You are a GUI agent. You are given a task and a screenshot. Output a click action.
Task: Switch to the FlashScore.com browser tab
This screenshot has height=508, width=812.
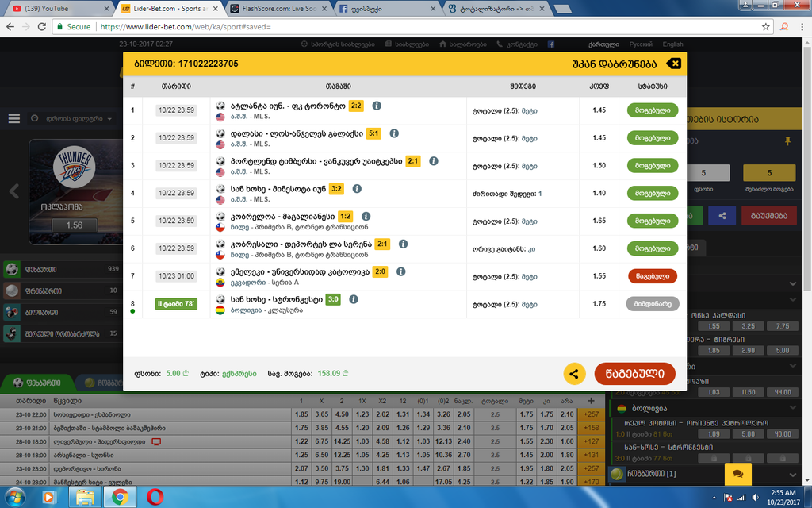coord(278,8)
